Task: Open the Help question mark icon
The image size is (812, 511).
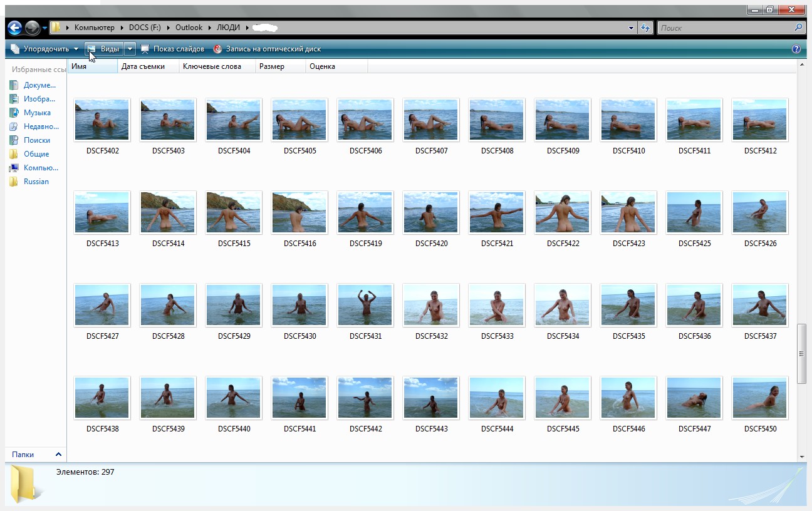Action: (796, 49)
